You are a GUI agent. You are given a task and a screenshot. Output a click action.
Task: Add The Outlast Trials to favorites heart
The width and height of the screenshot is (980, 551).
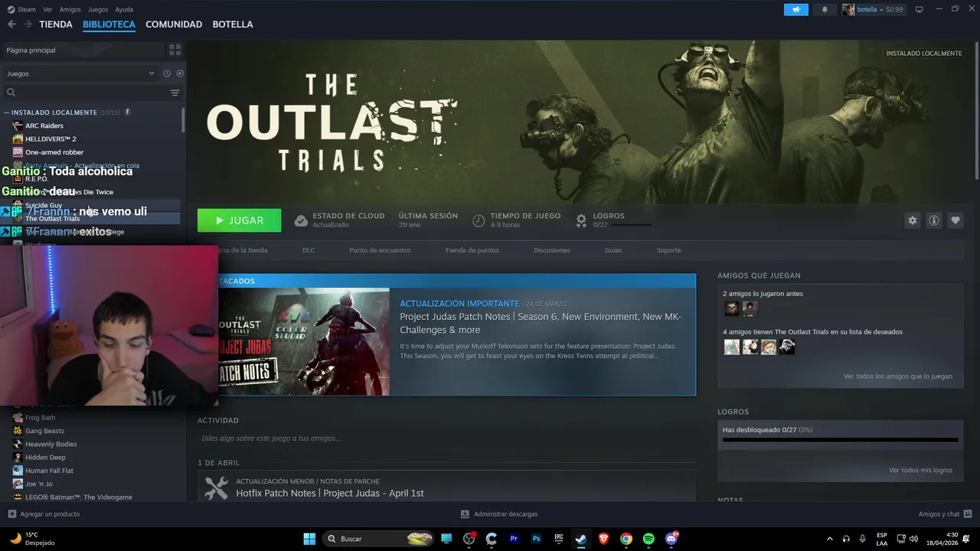955,220
